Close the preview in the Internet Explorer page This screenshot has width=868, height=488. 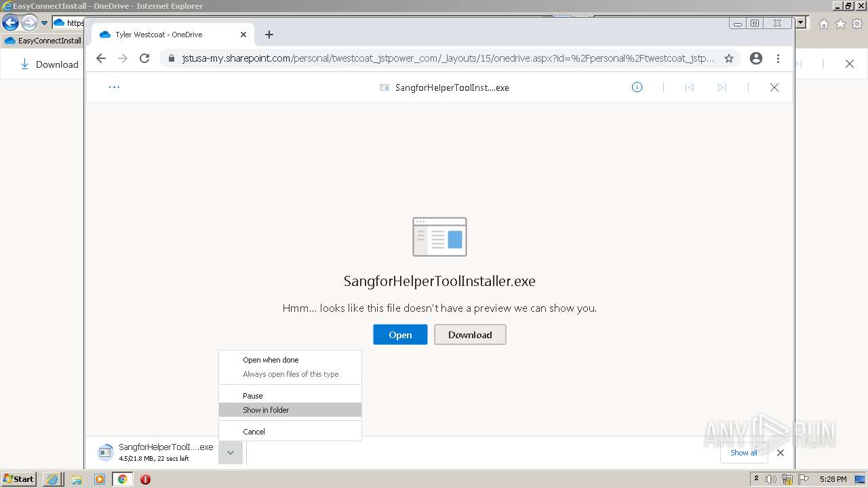click(x=850, y=64)
